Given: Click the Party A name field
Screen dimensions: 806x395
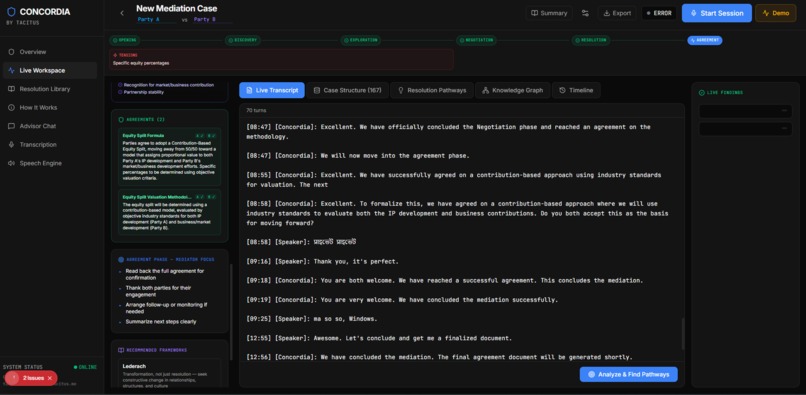Looking at the screenshot, I should point(157,20).
